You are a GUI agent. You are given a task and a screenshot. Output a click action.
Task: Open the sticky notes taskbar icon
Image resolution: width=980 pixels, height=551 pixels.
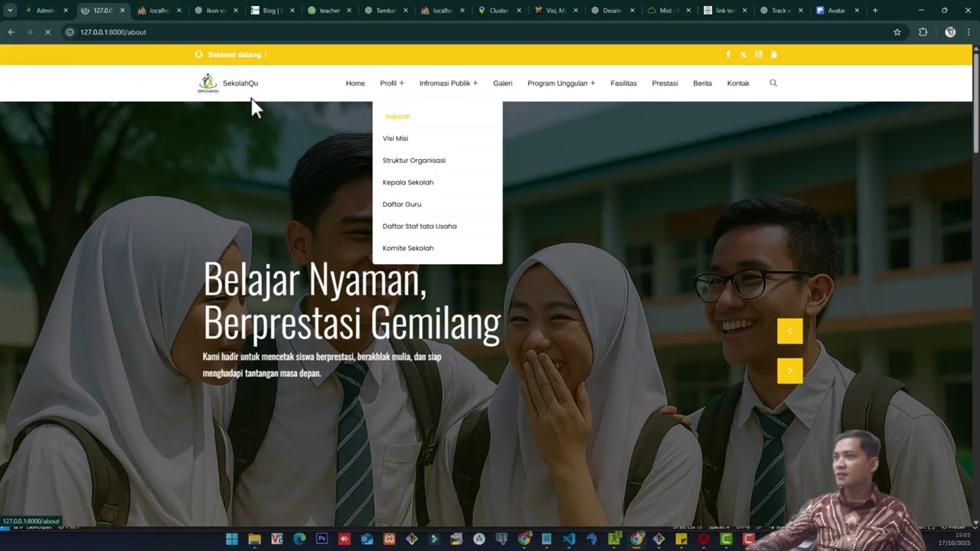pos(681,540)
